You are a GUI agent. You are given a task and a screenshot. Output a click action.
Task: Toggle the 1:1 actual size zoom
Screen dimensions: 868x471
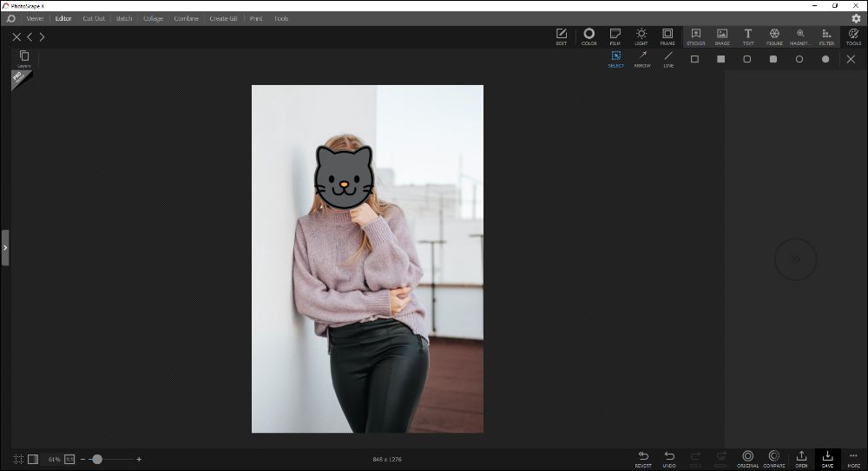[69, 459]
